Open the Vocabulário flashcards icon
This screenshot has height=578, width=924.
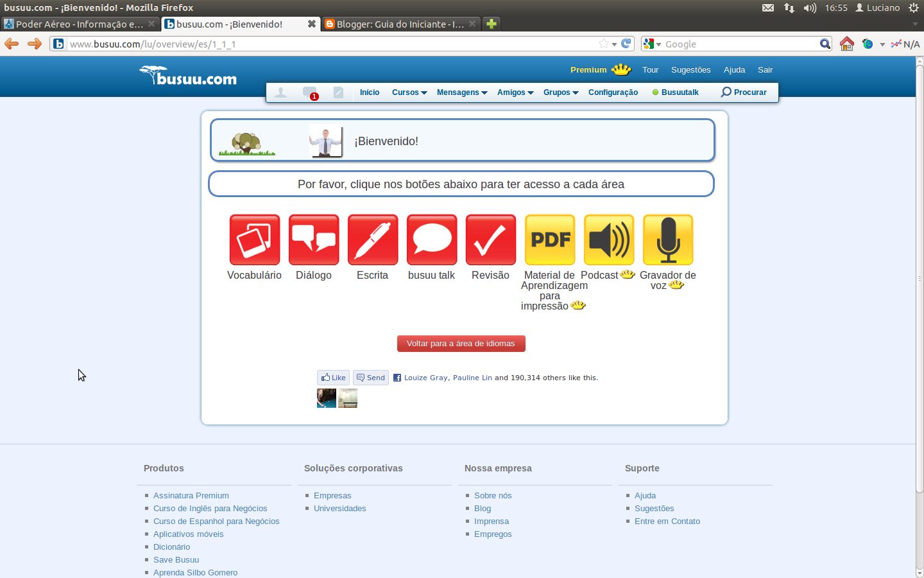(255, 240)
